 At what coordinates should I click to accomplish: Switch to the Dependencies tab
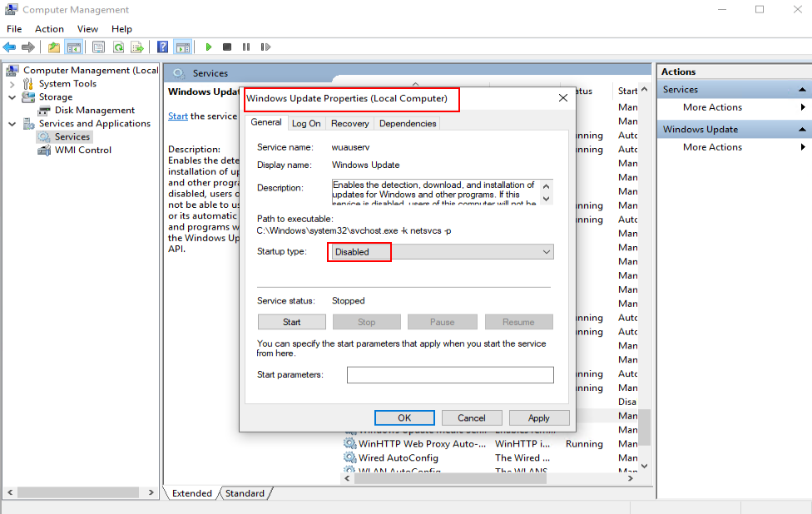408,123
